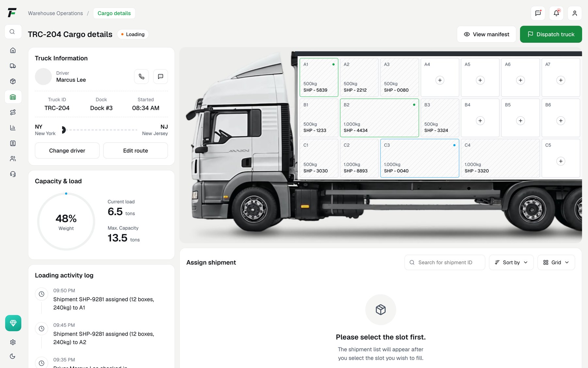Image resolution: width=588 pixels, height=368 pixels.
Task: Click the Change driver button
Action: pyautogui.click(x=67, y=150)
